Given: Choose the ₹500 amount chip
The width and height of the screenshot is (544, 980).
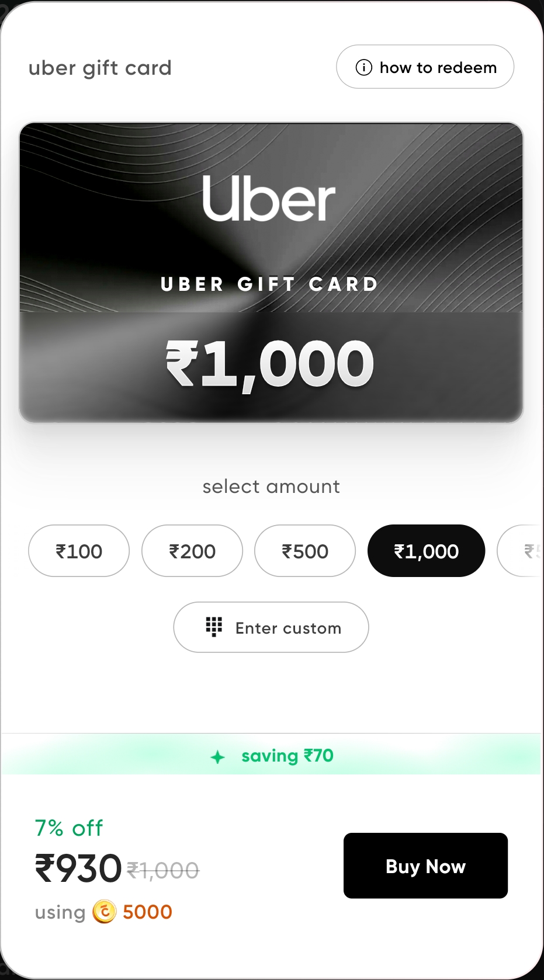Looking at the screenshot, I should coord(305,551).
